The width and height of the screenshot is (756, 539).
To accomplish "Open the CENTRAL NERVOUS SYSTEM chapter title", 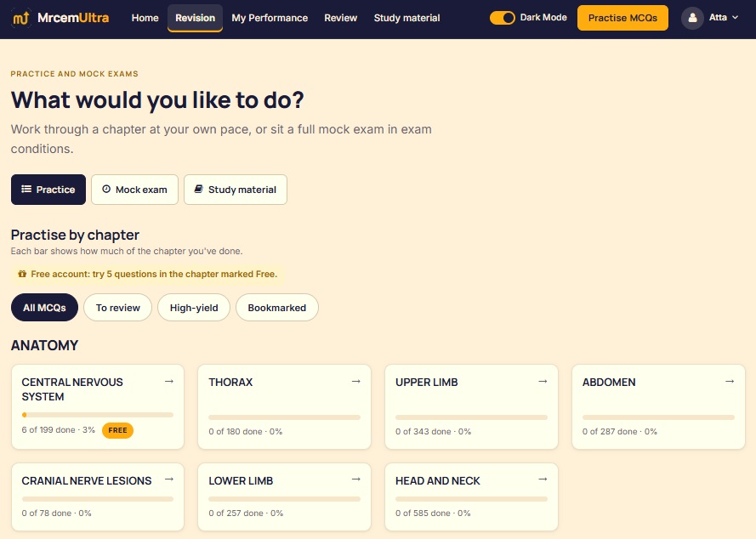I will [72, 389].
